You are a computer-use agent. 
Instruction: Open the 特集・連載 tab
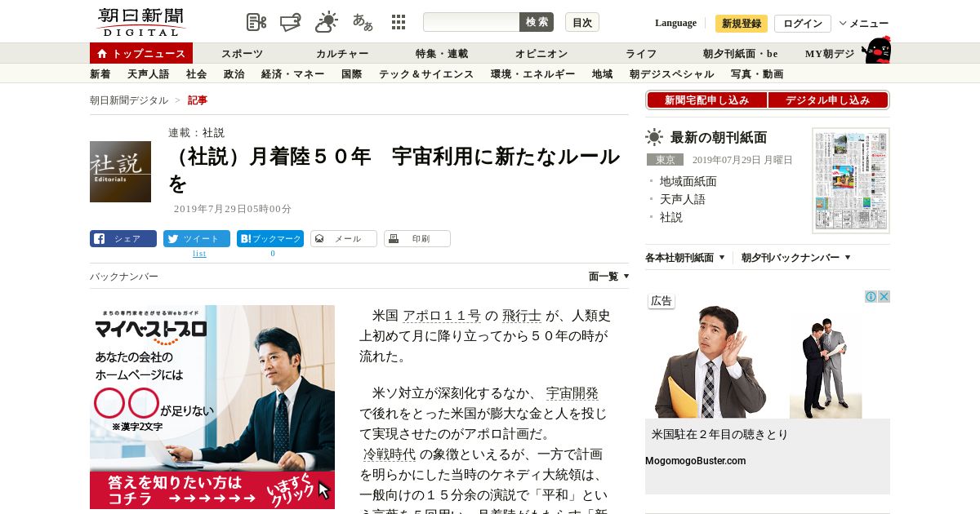point(442,54)
